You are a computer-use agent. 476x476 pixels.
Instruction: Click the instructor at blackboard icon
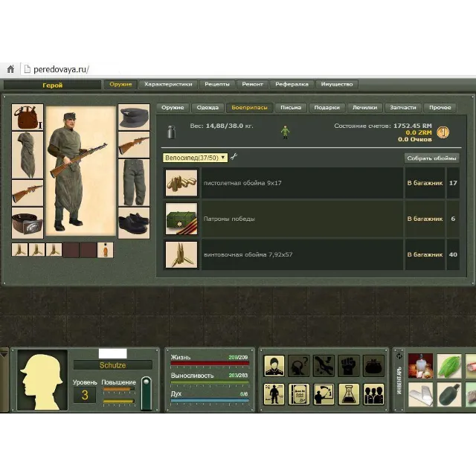324,394
